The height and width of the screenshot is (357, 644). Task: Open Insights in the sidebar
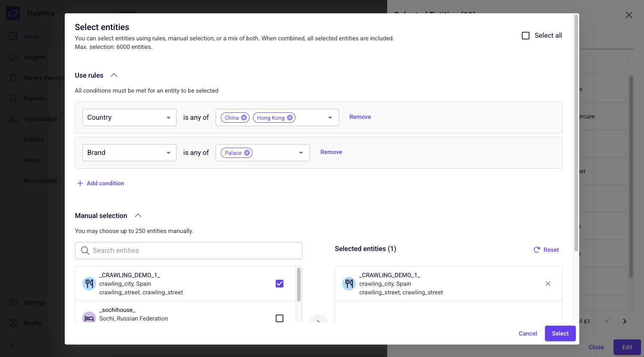34,57
